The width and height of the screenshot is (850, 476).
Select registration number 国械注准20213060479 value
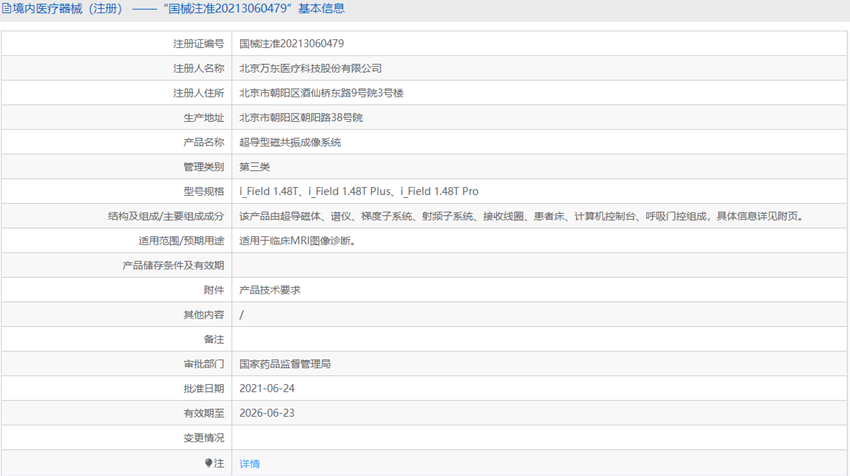(x=292, y=43)
